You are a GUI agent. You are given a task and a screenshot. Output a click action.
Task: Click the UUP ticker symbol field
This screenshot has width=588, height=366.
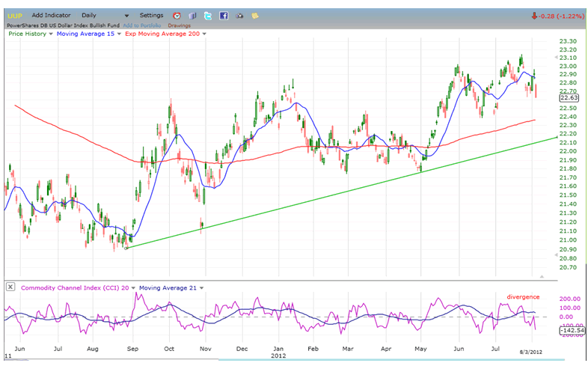14,15
